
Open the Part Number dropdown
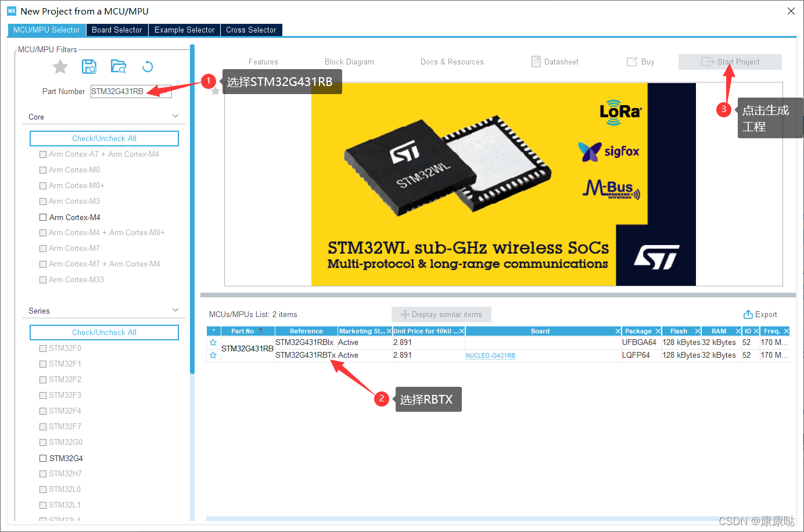coord(166,91)
